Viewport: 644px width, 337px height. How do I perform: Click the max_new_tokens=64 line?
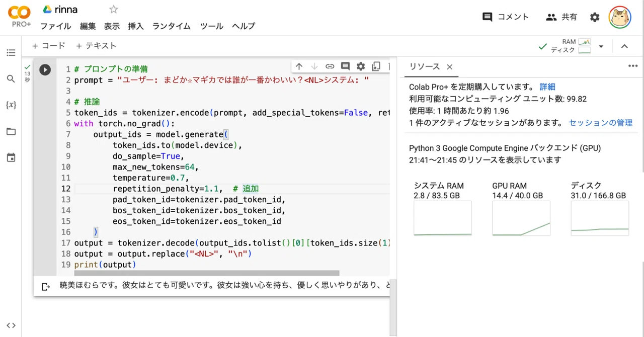(x=156, y=167)
